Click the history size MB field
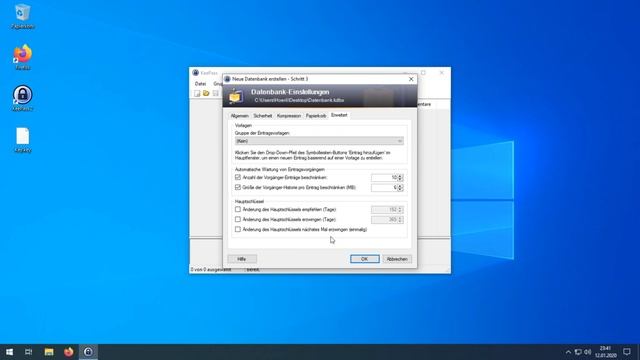The height and width of the screenshot is (360, 640). pos(384,188)
